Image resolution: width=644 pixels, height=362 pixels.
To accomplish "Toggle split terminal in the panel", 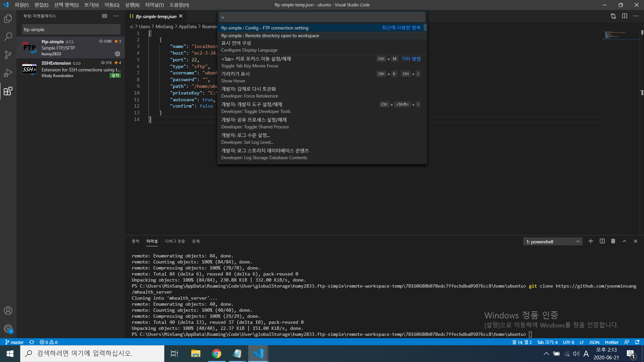I will (x=602, y=241).
